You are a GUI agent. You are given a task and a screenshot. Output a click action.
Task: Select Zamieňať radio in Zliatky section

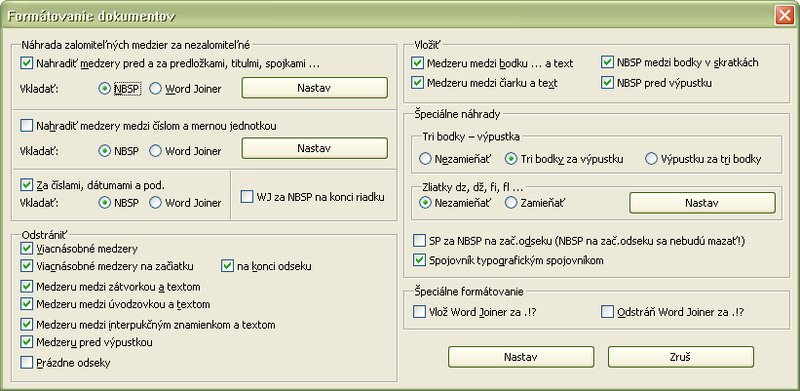click(x=511, y=203)
